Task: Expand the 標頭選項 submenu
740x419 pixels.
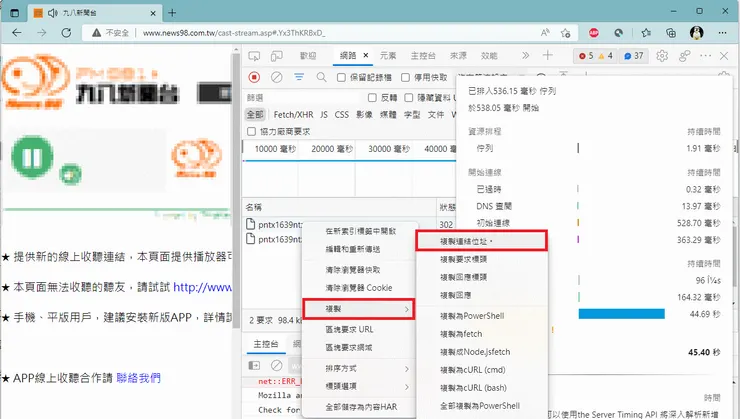Action: point(359,386)
